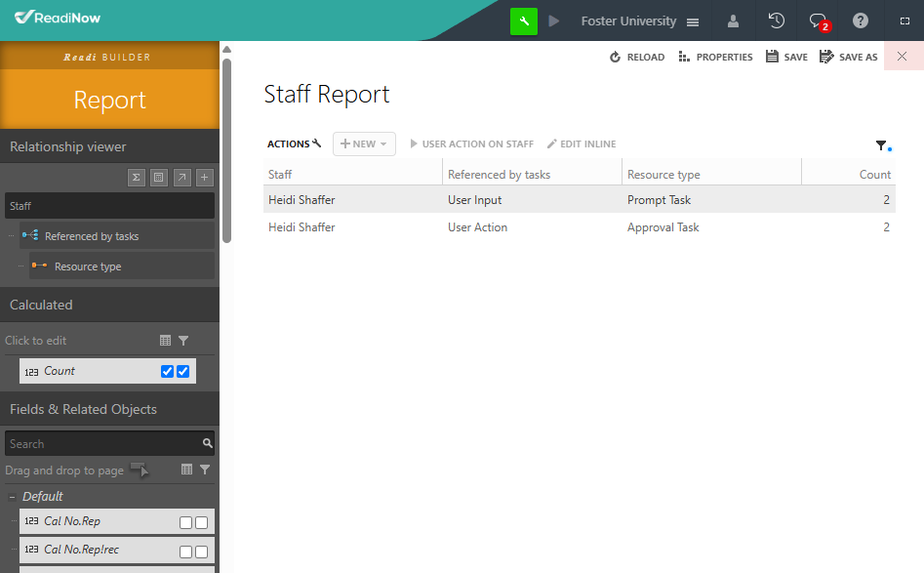Click the sigma summarise icon in Relationship viewer

coord(137,178)
